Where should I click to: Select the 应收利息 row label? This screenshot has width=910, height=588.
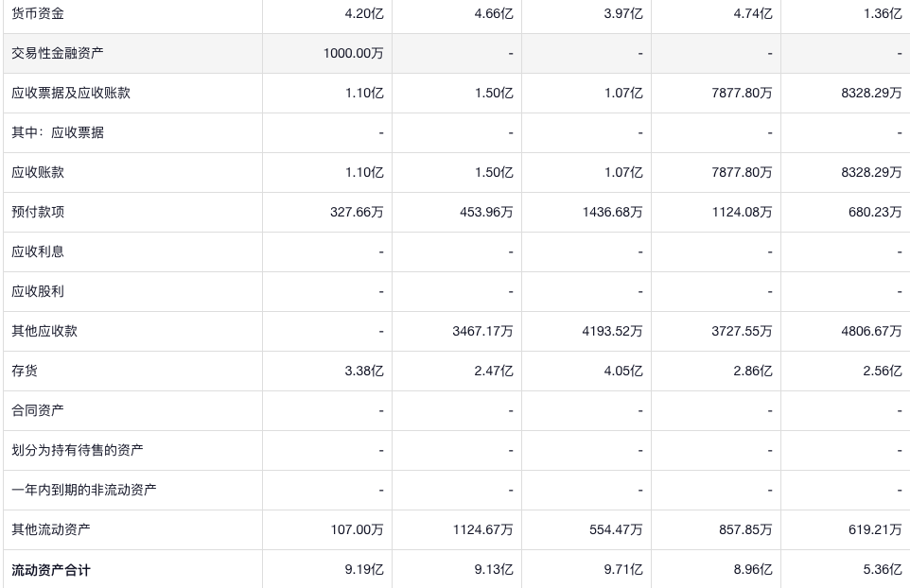coord(38,251)
